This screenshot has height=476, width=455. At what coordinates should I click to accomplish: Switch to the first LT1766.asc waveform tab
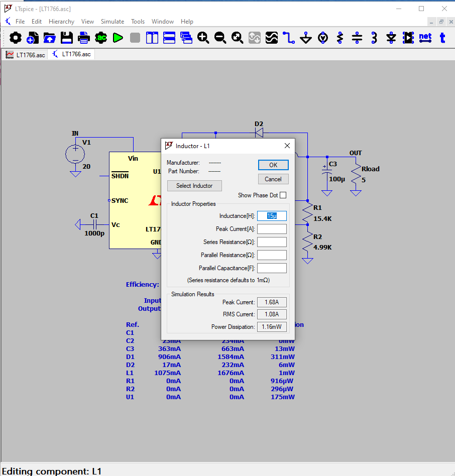click(x=26, y=55)
